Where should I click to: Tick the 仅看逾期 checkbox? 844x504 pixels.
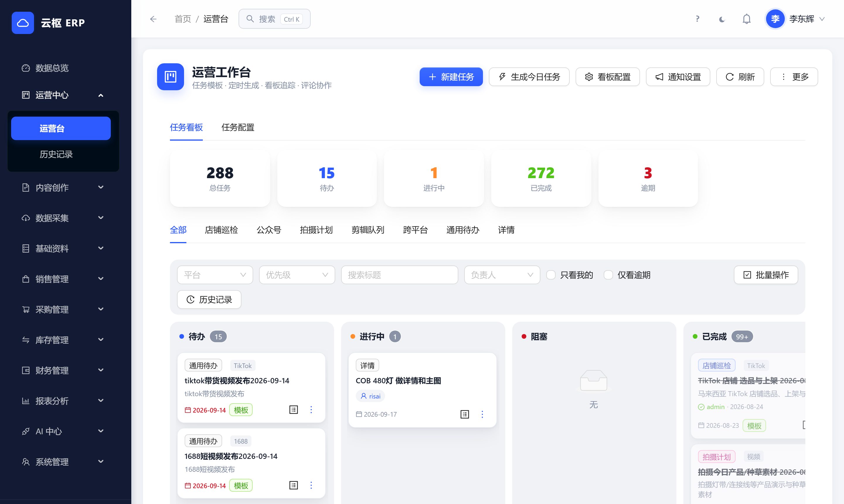pyautogui.click(x=608, y=275)
